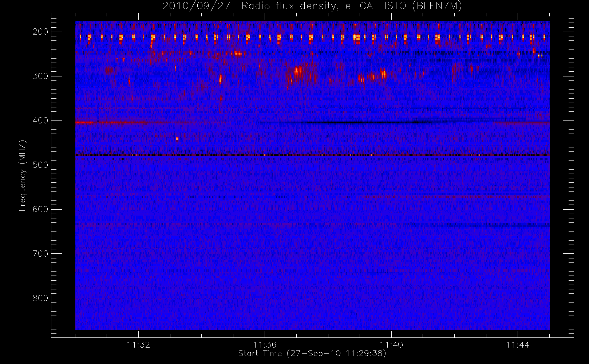This screenshot has height=364, width=589.
Task: Select the 400 frequency tick label
Action: point(40,120)
